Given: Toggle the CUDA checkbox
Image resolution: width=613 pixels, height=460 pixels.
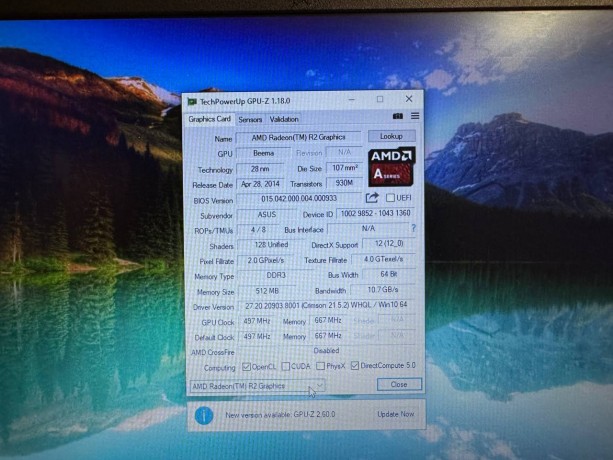Looking at the screenshot, I should point(286,366).
